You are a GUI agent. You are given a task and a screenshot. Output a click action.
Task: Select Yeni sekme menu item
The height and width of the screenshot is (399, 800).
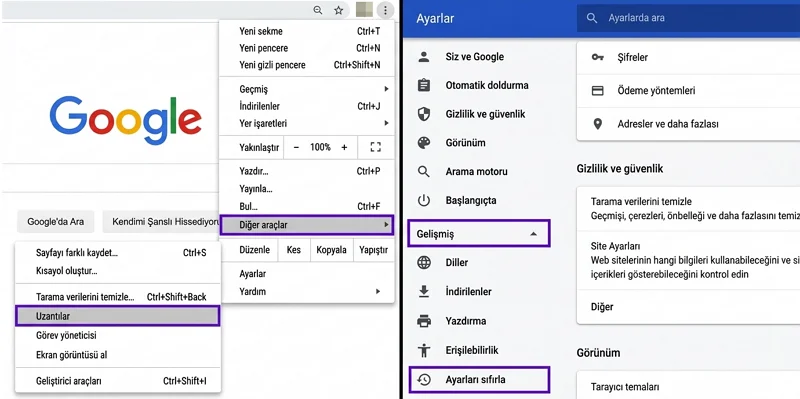click(307, 31)
